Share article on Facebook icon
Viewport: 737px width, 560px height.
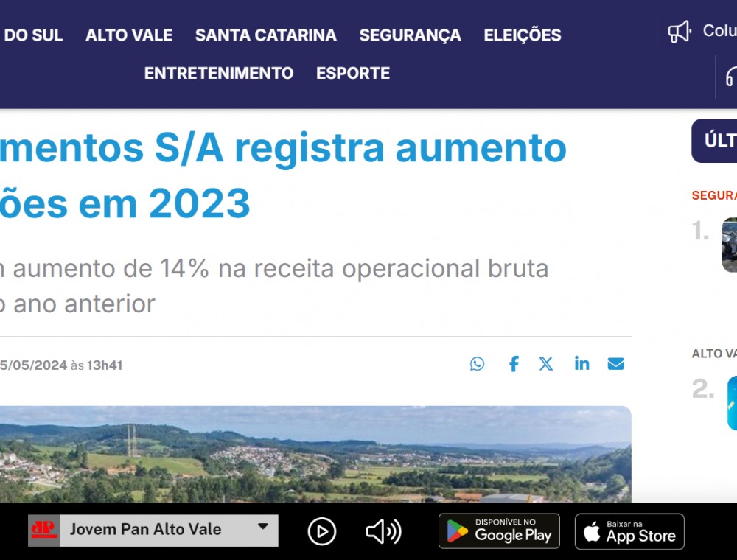click(514, 363)
